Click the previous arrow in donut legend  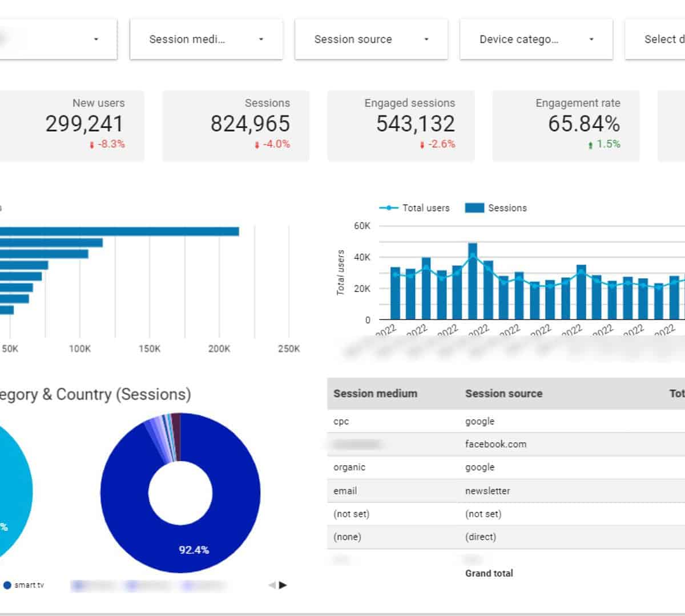pos(272,585)
